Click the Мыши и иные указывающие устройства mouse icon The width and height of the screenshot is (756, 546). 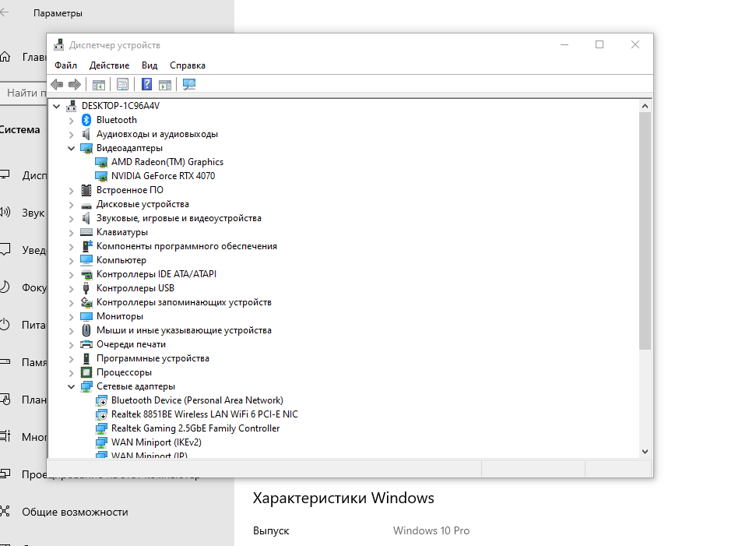click(86, 330)
